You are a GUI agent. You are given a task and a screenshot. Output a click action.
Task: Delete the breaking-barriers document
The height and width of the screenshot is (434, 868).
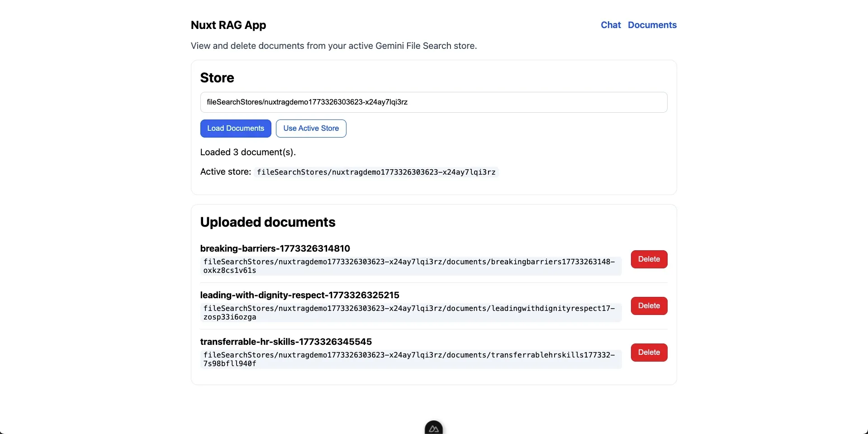click(649, 259)
